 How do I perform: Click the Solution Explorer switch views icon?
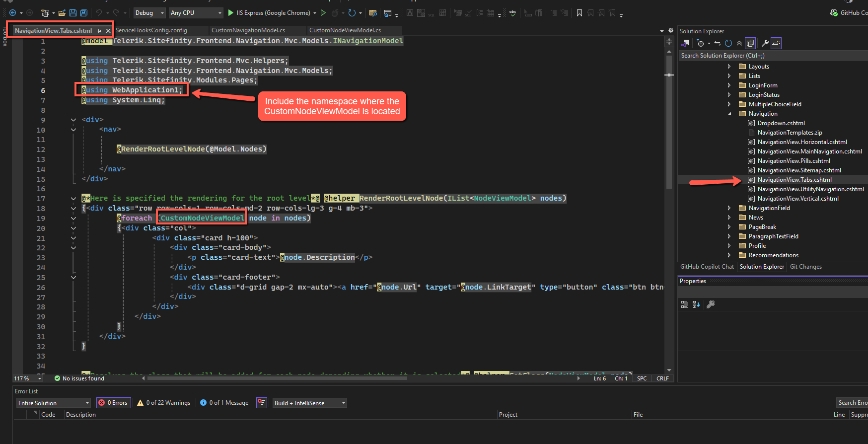[x=686, y=43]
